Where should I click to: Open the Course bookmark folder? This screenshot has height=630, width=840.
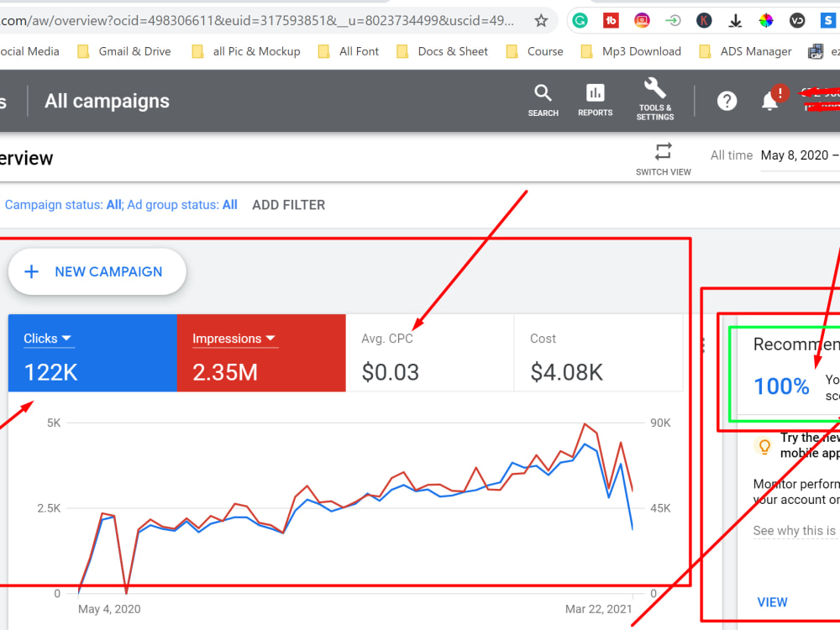(x=534, y=51)
